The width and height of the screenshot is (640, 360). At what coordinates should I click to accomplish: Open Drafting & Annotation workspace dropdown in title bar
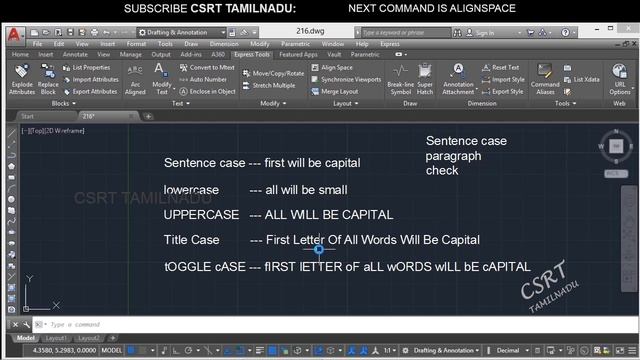coord(182,32)
